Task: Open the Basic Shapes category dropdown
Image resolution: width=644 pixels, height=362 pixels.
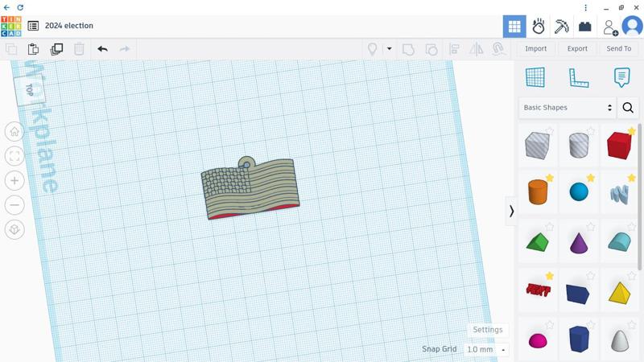Action: coord(568,108)
